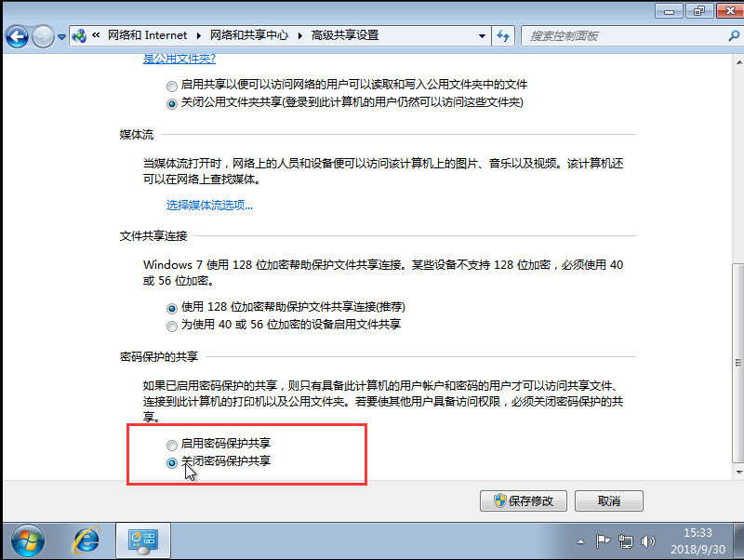Click the Back navigation arrow button
The image size is (744, 560).
coord(17,36)
